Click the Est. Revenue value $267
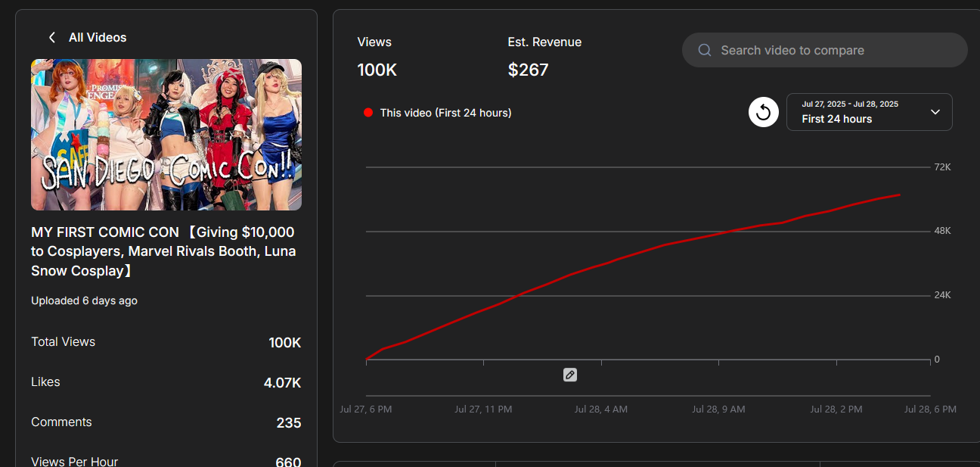The width and height of the screenshot is (980, 467). (x=529, y=70)
